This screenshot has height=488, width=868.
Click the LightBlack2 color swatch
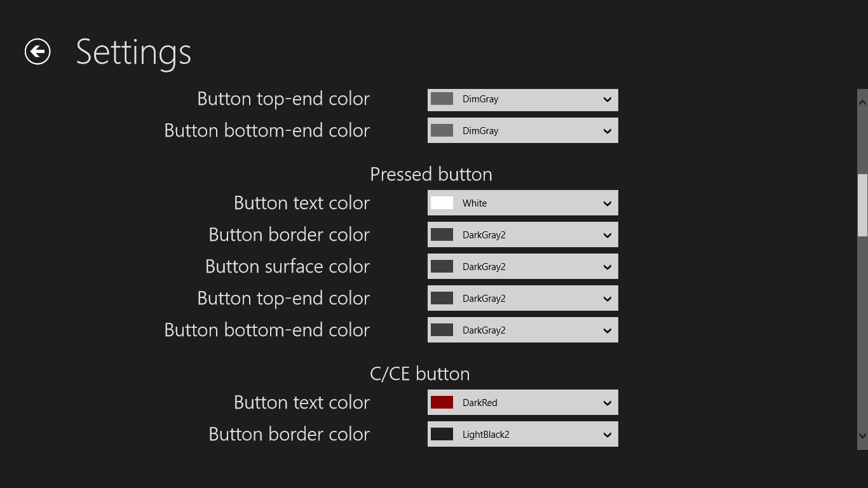pyautogui.click(x=442, y=435)
